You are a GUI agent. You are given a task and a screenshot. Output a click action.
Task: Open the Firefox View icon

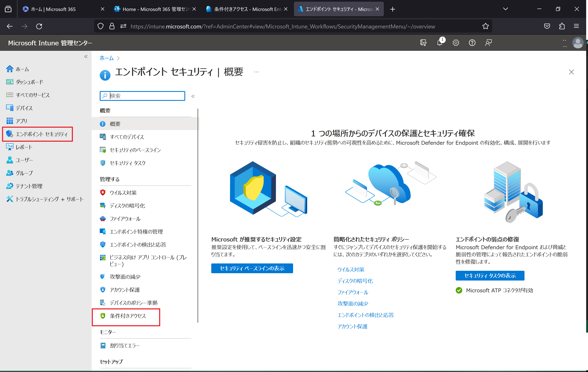8,9
